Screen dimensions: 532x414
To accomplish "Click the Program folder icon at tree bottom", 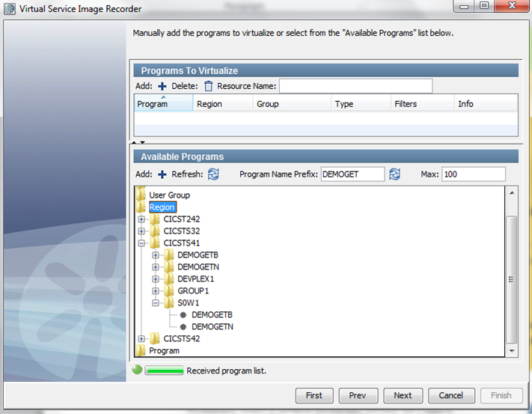I will point(141,350).
